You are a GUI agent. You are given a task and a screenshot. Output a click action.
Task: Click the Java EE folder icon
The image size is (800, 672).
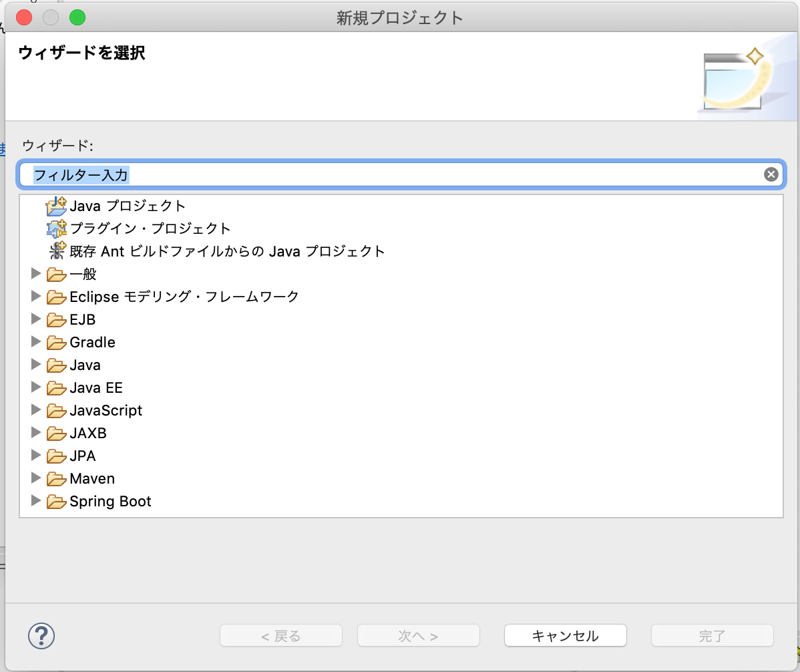pos(56,388)
